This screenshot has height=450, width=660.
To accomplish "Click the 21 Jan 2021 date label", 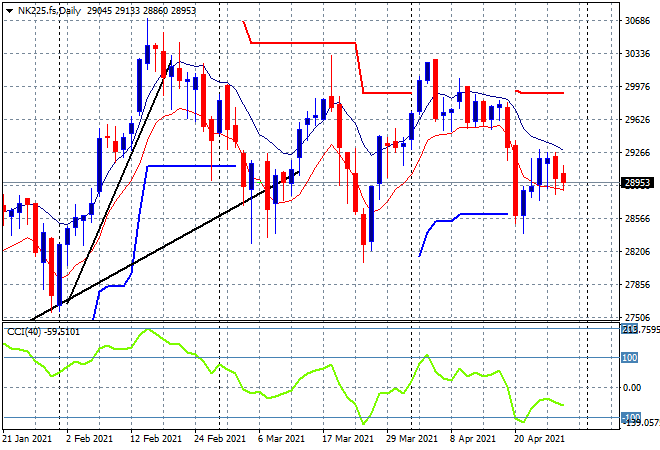I will pyautogui.click(x=27, y=439).
